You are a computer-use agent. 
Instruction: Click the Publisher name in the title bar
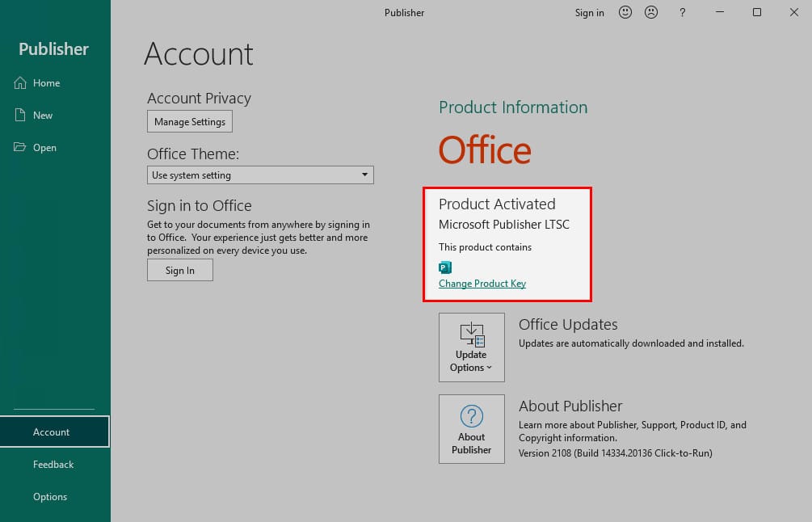405,12
